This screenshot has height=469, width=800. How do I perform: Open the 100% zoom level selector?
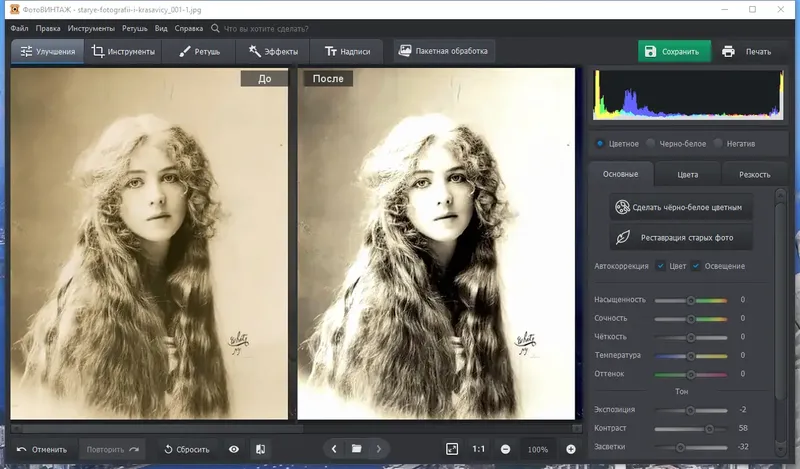coord(538,449)
